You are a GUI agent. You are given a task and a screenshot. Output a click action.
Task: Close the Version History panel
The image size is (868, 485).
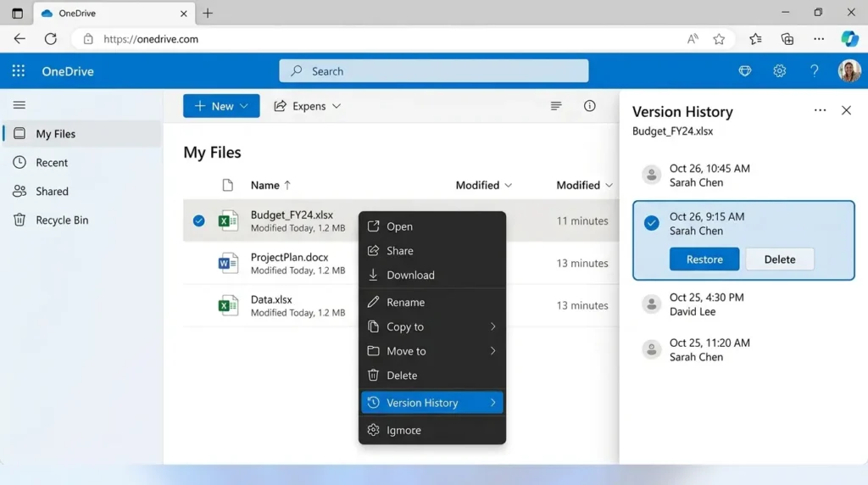[x=847, y=110]
